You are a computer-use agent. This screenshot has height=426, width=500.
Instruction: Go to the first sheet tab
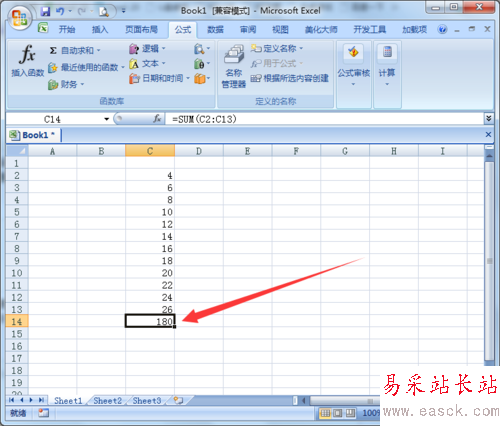[x=12, y=400]
